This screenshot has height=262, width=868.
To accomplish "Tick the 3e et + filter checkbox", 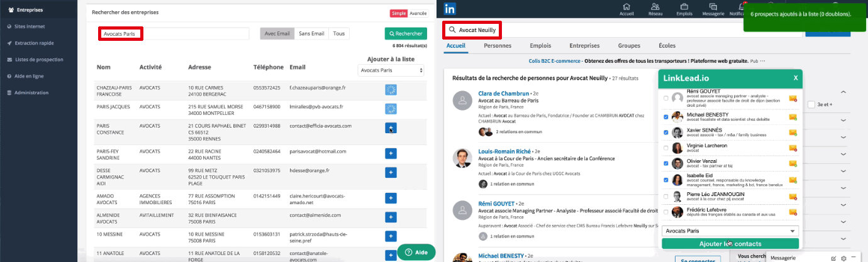I will pyautogui.click(x=811, y=104).
